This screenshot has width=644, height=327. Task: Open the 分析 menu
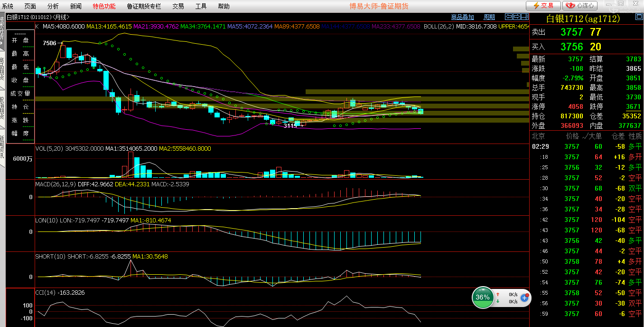[x=53, y=6]
